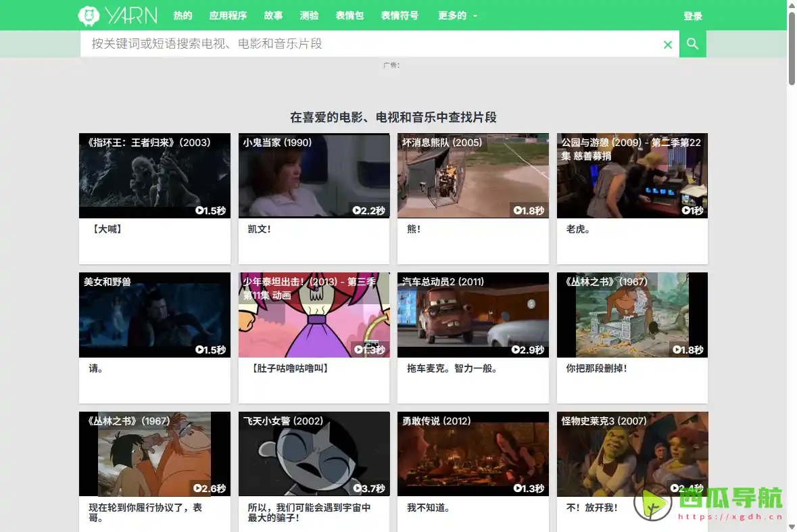The height and width of the screenshot is (532, 797).
Task: Open the 故事 page link
Action: tap(273, 15)
